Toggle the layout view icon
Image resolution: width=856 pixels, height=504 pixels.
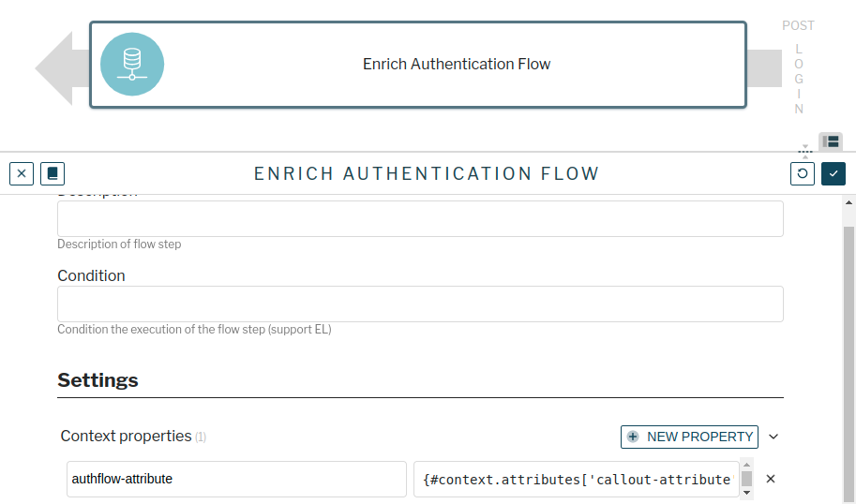831,141
